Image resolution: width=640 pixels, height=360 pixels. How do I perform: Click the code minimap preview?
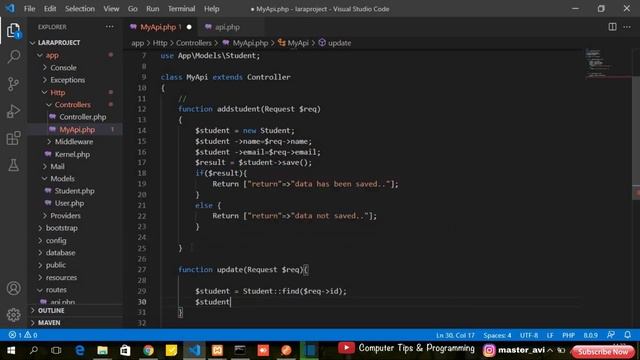click(608, 65)
